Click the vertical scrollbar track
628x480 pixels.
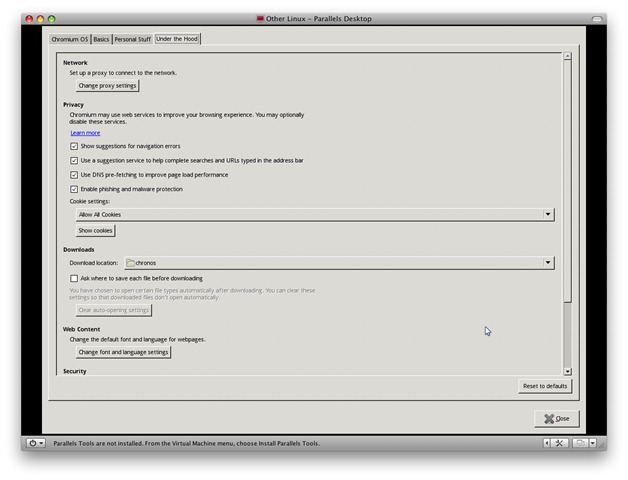coord(568,330)
